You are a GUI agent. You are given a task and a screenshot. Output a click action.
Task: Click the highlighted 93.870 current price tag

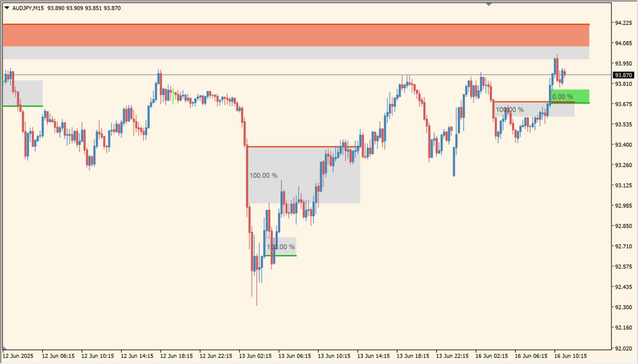[623, 75]
